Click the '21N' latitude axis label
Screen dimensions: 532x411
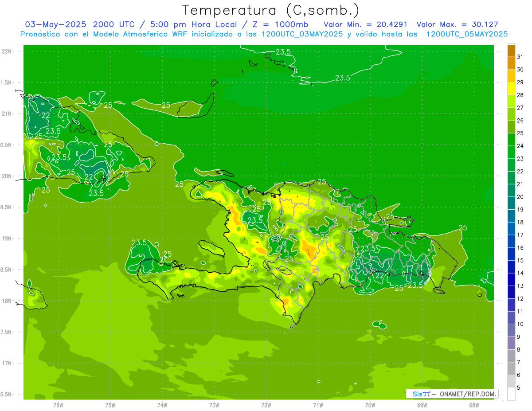click(7, 114)
